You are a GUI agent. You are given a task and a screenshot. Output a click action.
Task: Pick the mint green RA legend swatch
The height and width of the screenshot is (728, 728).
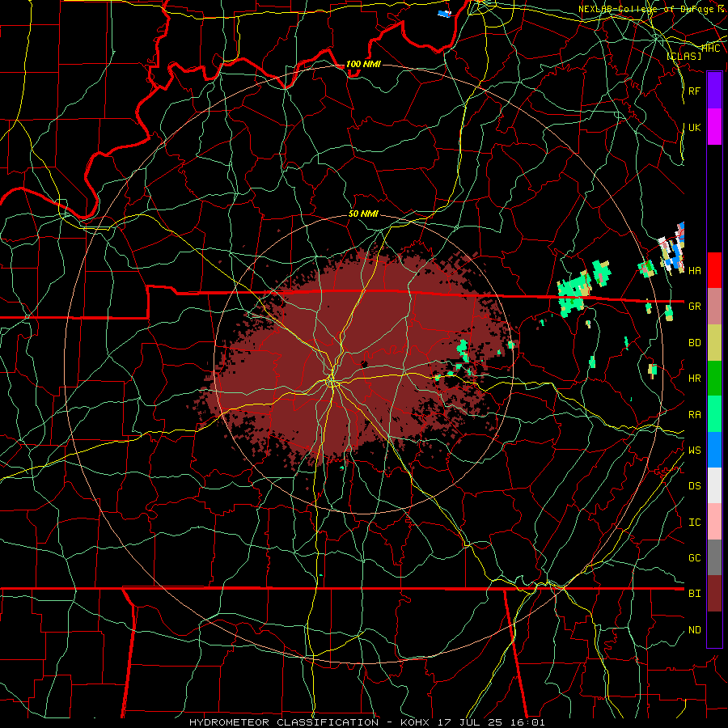714,414
